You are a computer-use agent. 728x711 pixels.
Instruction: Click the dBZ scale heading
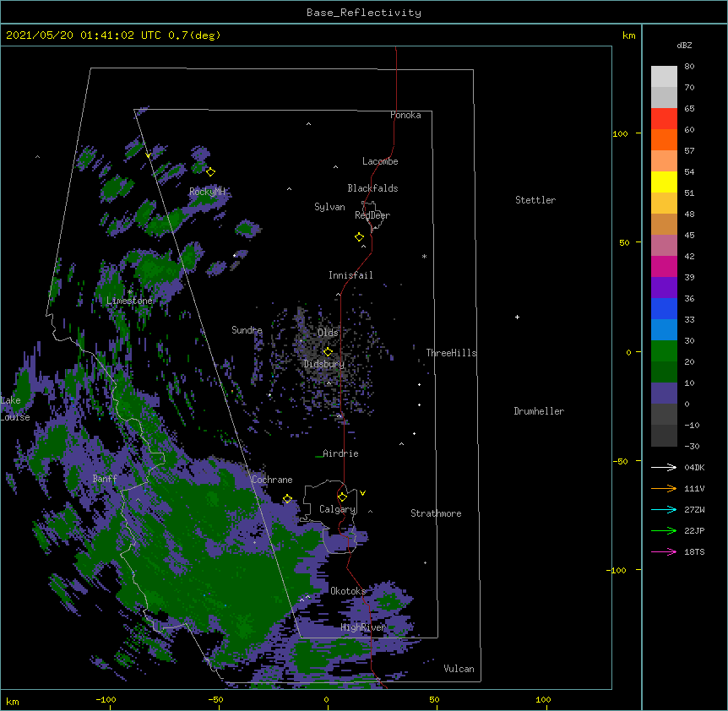(684, 46)
